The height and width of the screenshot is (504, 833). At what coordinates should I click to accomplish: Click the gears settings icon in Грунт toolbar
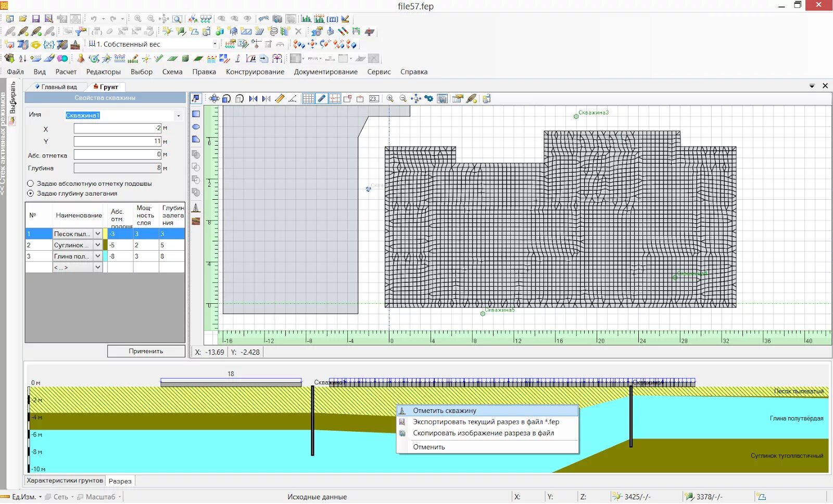click(x=429, y=99)
